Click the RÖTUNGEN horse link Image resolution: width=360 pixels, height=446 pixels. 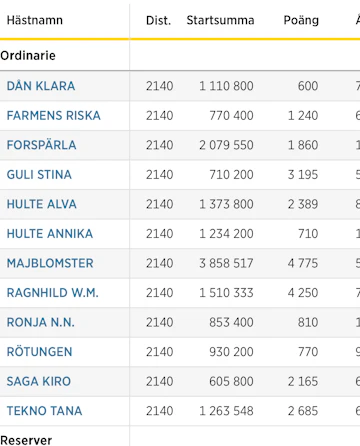(x=39, y=352)
